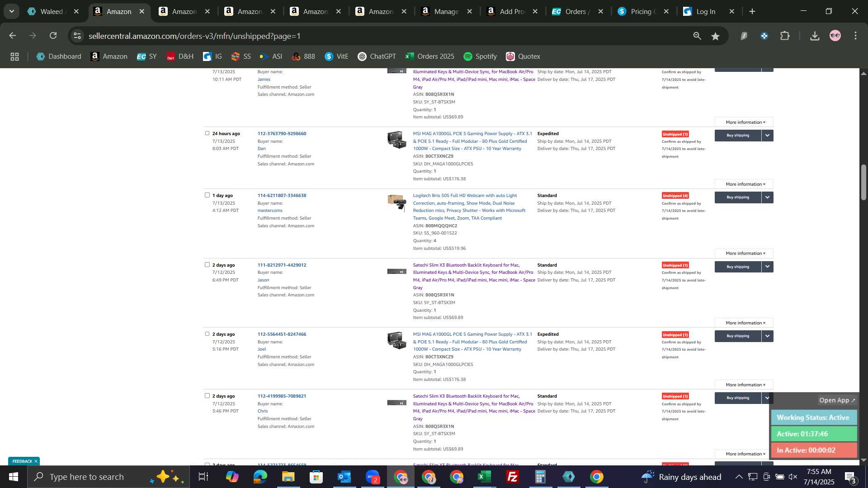Open File Explorer from the taskbar
This screenshot has width=868, height=488.
(288, 477)
